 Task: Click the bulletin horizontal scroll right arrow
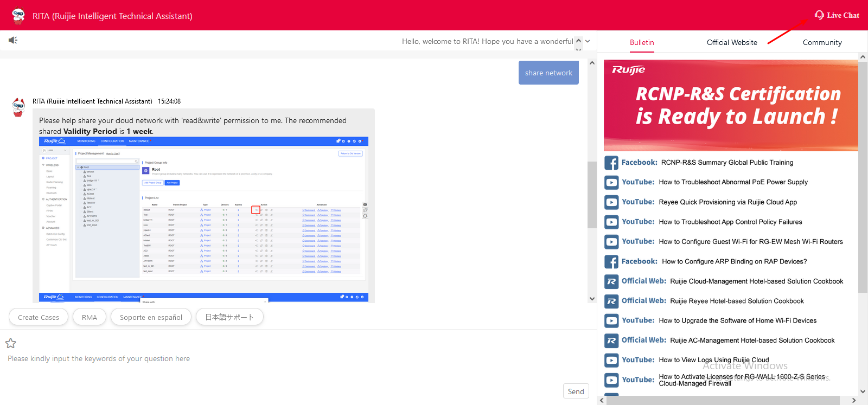853,401
